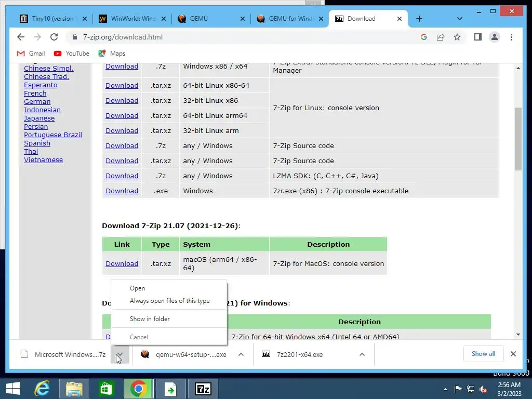Click the browser forward arrow
This screenshot has height=399, width=532.
[37, 37]
